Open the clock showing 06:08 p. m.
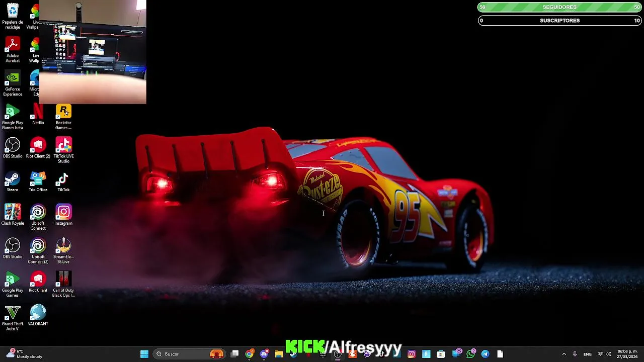The height and width of the screenshot is (362, 644). (627, 354)
